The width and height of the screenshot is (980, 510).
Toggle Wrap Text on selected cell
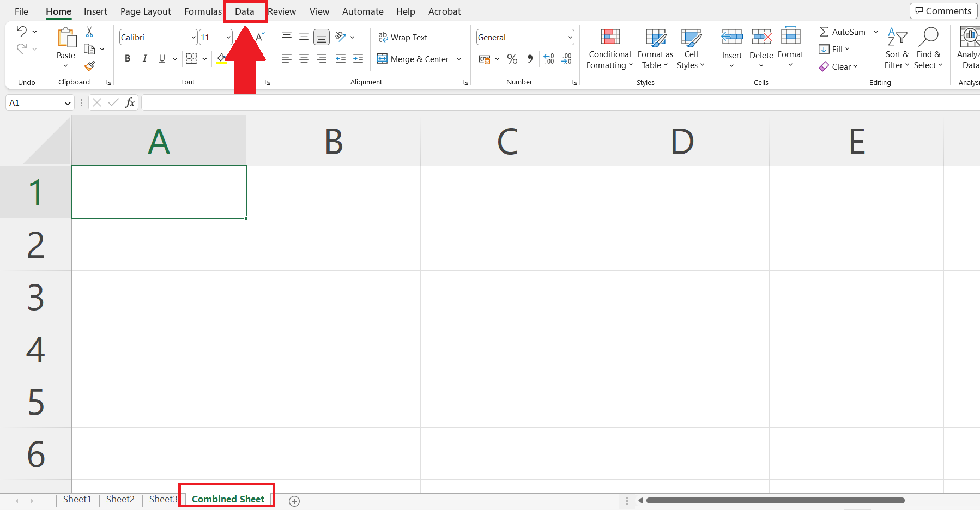403,37
